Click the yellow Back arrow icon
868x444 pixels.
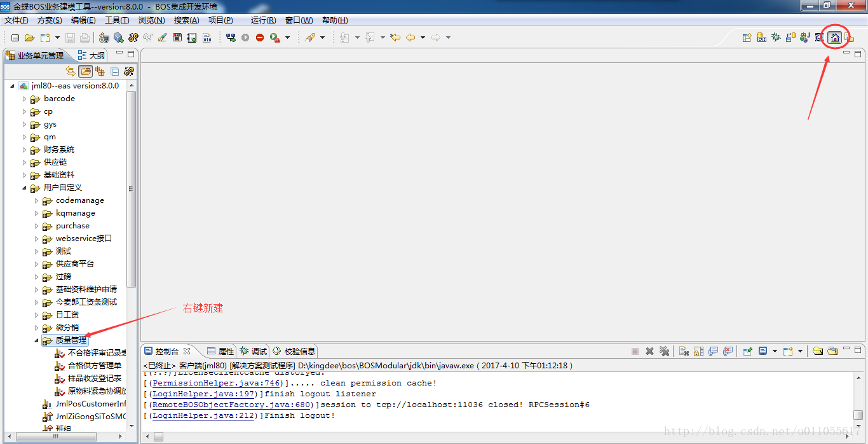(410, 38)
